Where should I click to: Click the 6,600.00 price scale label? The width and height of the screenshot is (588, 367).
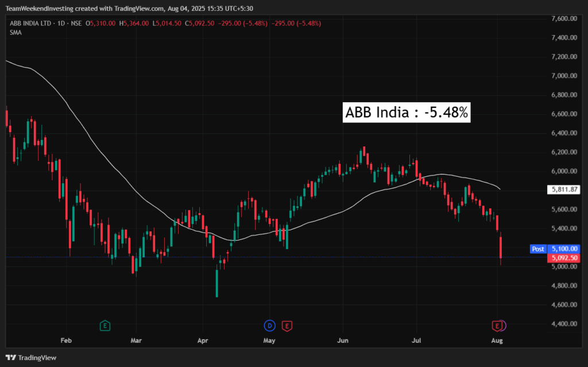[564, 114]
